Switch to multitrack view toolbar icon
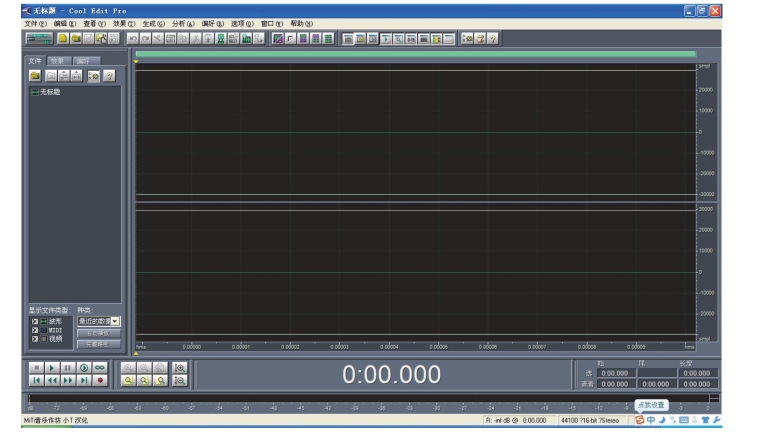Screen dimensions: 770x433 pos(39,38)
